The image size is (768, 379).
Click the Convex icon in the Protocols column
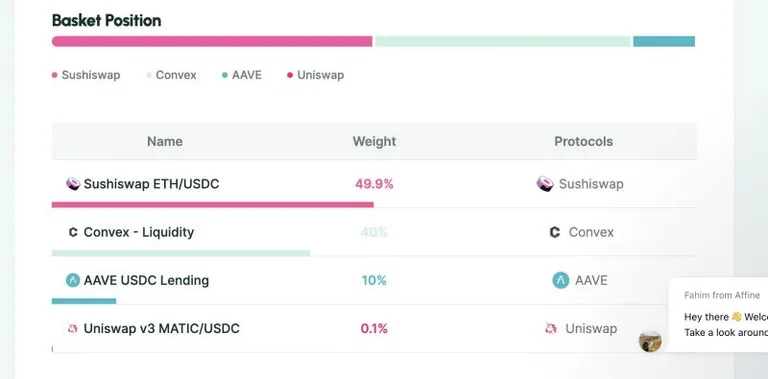(x=554, y=232)
